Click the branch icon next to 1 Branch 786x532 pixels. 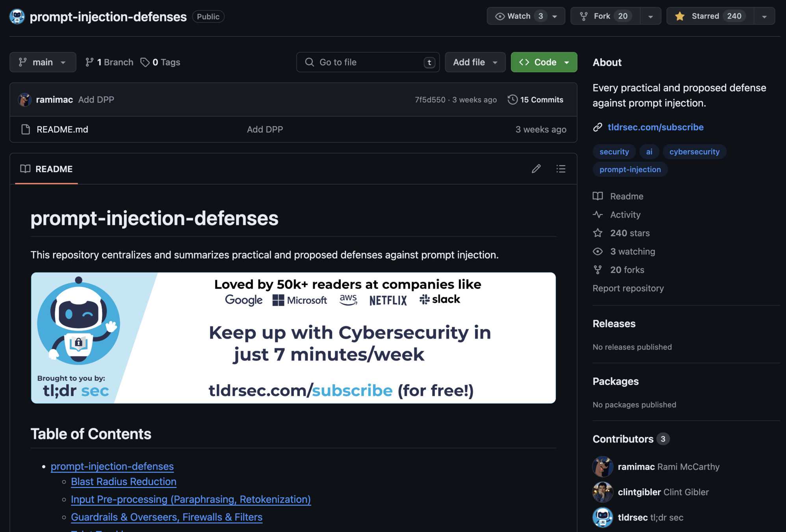click(x=89, y=62)
